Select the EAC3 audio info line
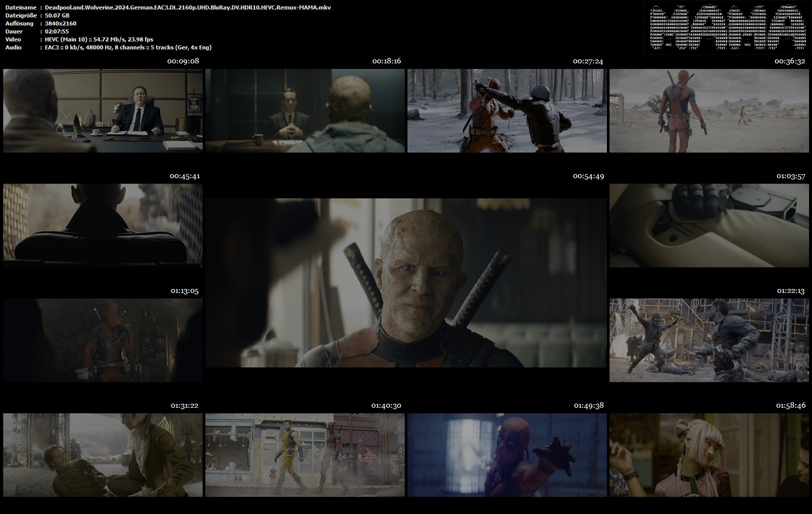Screen dimensions: 812x514 tap(128, 47)
